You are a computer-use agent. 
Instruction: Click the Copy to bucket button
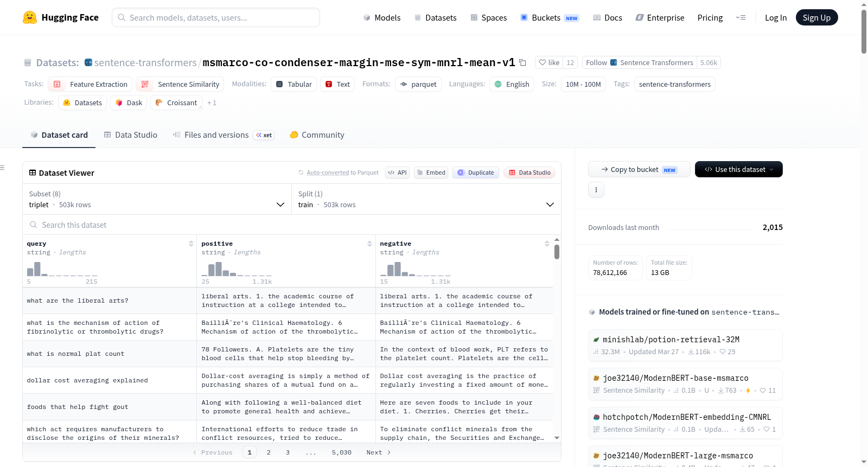(639, 169)
